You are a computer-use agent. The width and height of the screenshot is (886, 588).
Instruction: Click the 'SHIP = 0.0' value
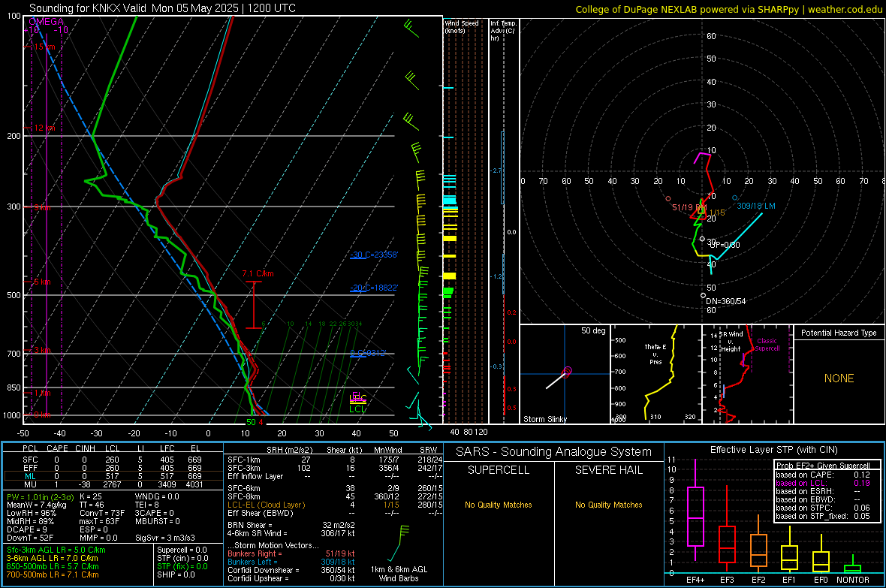176,574
